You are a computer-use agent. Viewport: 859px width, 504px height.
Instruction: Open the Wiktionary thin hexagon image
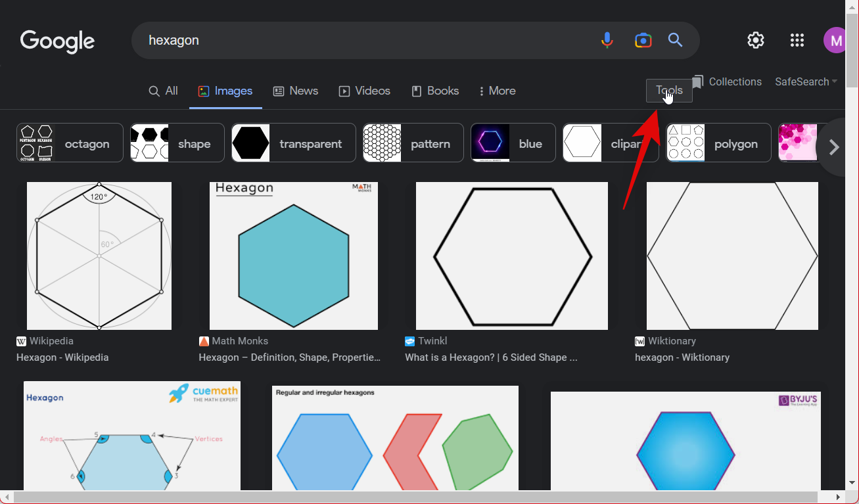click(x=732, y=256)
